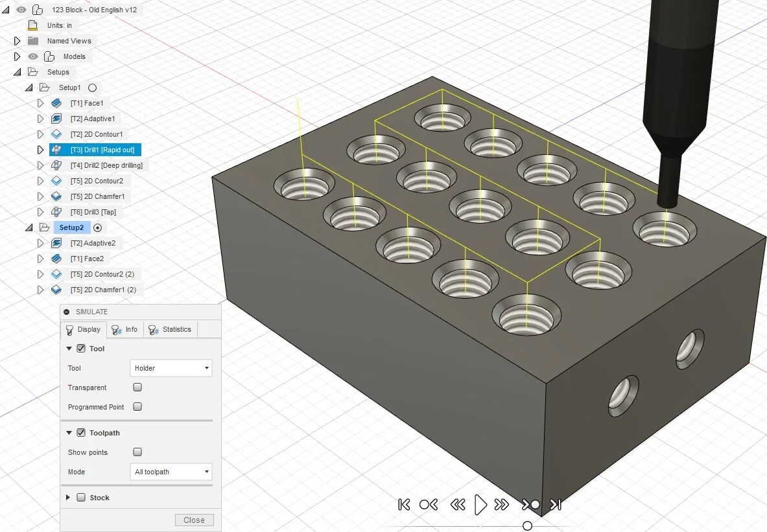Click the Face2 operation icon
The width and height of the screenshot is (767, 532).
coord(56,259)
